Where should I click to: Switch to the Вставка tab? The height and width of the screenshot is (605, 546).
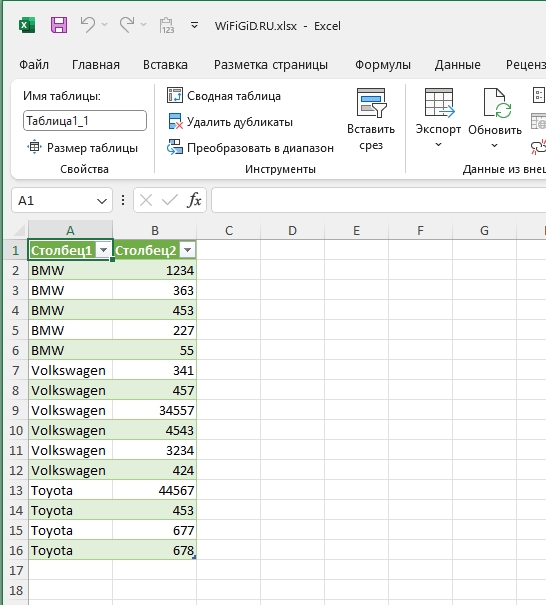[165, 64]
